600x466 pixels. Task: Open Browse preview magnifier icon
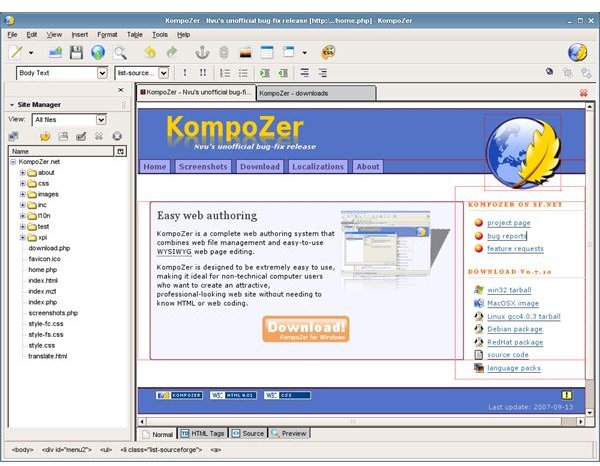tap(120, 53)
